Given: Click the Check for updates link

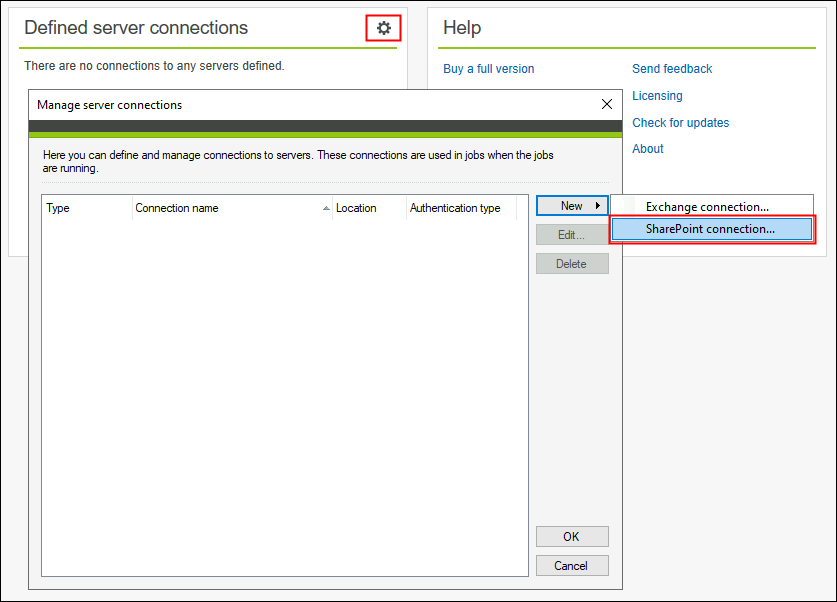Looking at the screenshot, I should [681, 123].
